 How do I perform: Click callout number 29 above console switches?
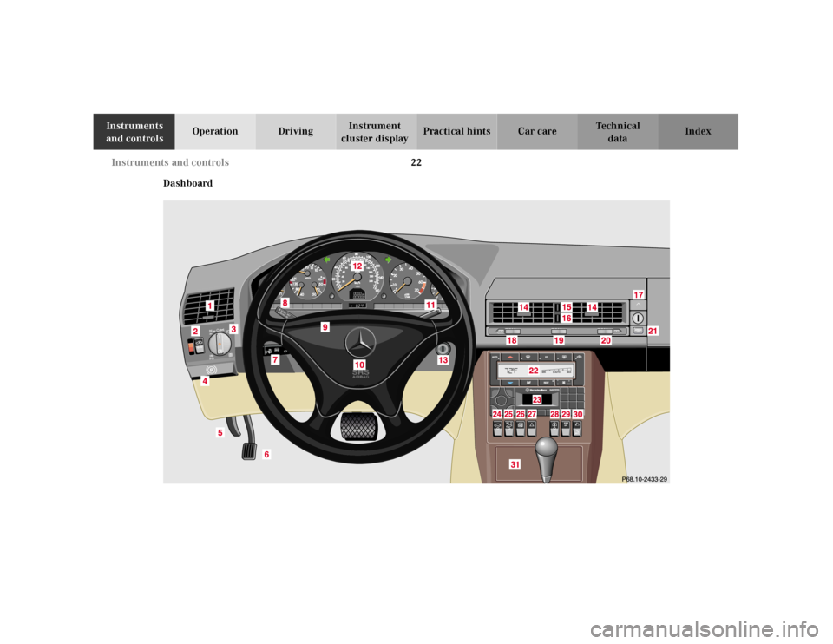[567, 414]
